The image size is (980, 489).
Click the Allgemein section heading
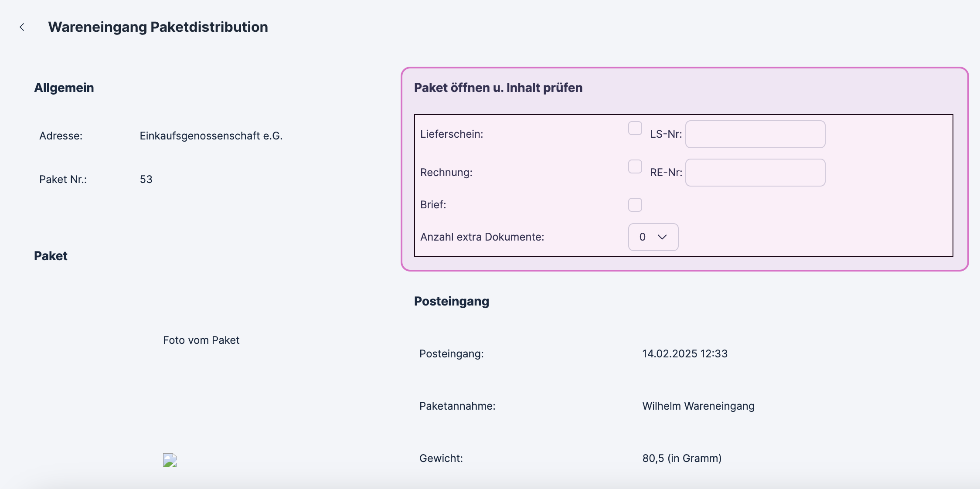click(64, 88)
